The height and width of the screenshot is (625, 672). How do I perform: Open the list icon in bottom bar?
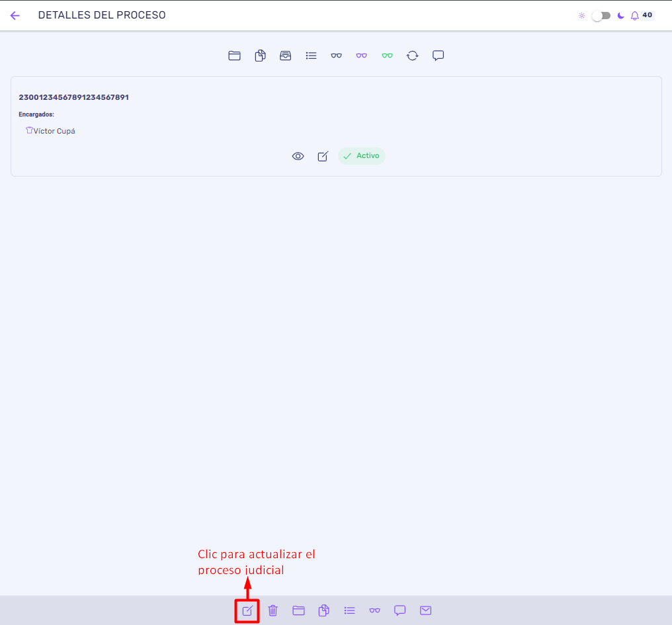coord(350,610)
